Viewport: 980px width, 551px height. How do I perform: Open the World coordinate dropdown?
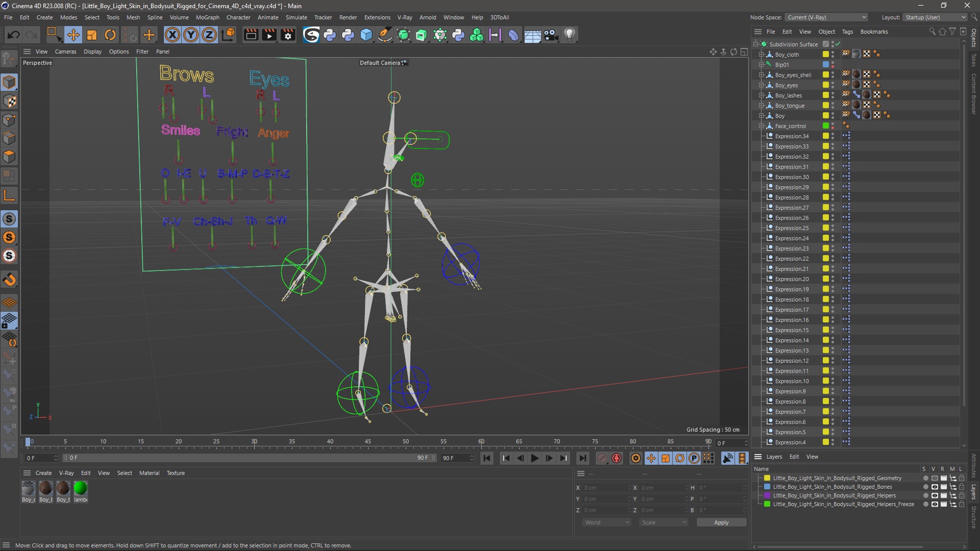pos(606,522)
